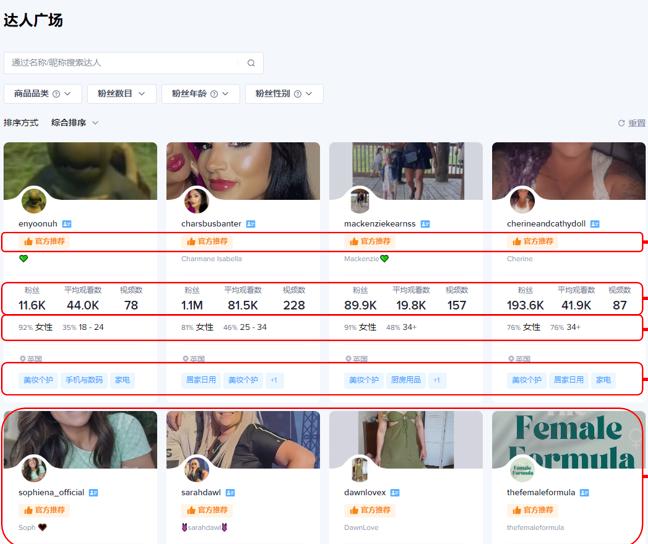Image resolution: width=648 pixels, height=544 pixels.
Task: Click the badge icon next to enyoonuh
Action: tap(67, 224)
